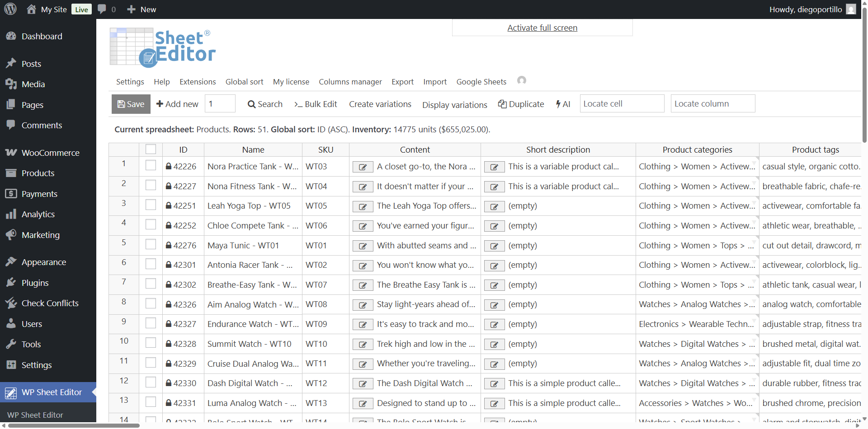Click the horizontal scrollbar at the bottom
The image size is (868, 429).
click(x=75, y=425)
